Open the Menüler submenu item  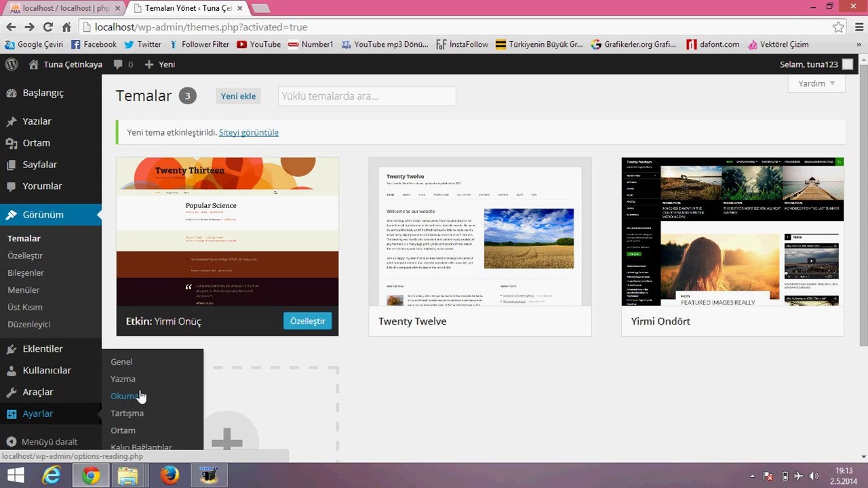24,290
